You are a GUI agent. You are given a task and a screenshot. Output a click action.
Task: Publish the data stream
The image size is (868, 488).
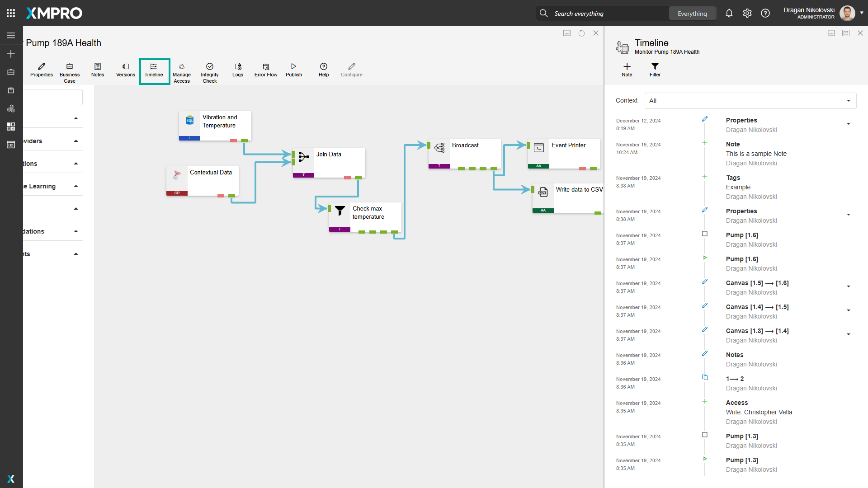pos(293,71)
